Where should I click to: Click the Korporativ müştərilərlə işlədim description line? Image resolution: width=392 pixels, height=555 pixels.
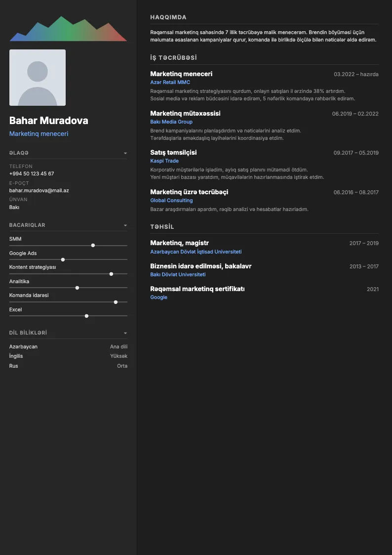(x=229, y=170)
